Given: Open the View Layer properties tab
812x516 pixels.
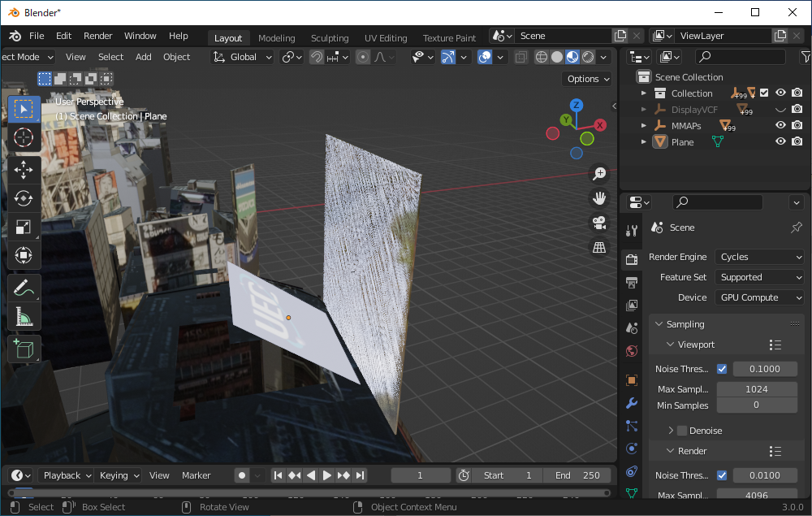Looking at the screenshot, I should click(631, 306).
